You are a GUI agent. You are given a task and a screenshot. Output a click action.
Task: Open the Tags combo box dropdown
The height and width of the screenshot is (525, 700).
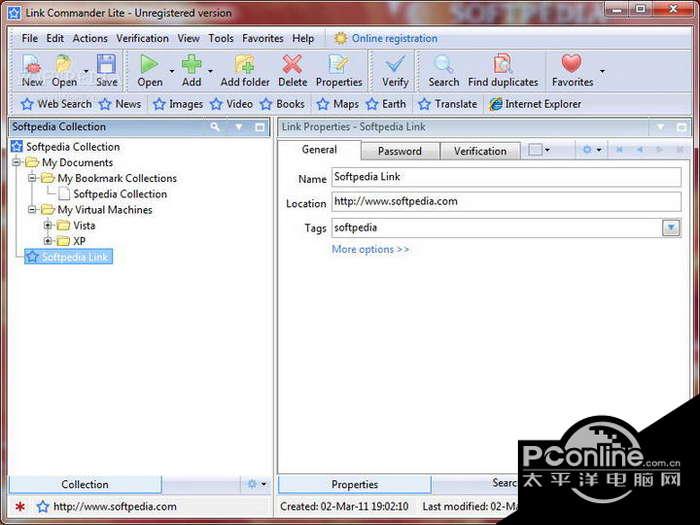pos(671,228)
